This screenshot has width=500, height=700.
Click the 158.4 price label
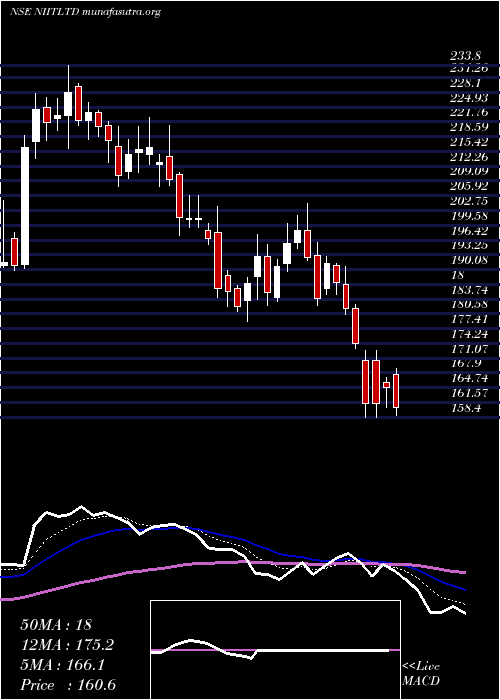tap(467, 407)
